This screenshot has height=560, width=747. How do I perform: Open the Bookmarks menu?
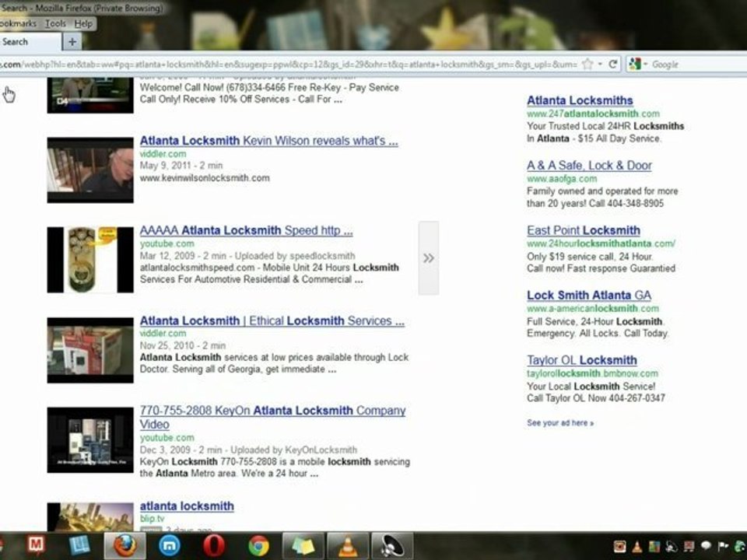click(x=18, y=23)
